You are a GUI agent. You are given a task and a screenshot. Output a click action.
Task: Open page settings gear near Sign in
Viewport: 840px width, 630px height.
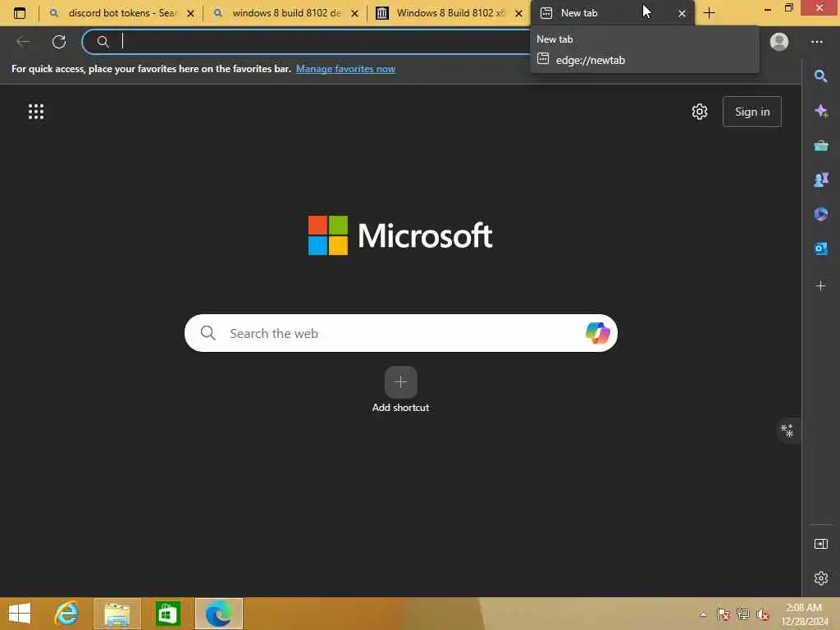click(x=699, y=112)
